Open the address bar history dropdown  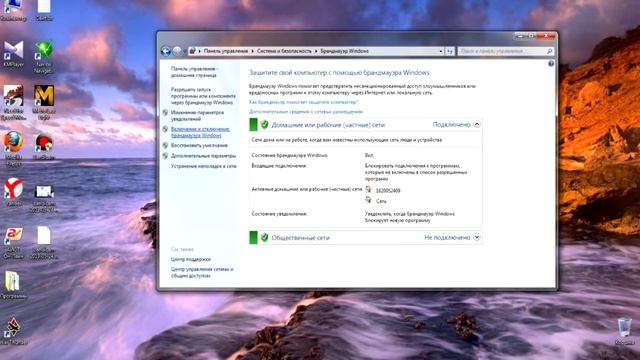pos(441,51)
